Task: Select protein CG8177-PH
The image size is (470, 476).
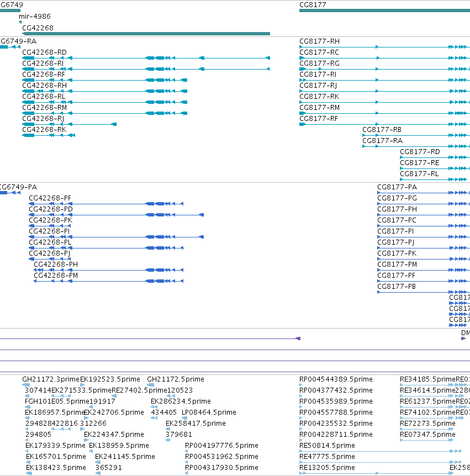Action: (397, 209)
